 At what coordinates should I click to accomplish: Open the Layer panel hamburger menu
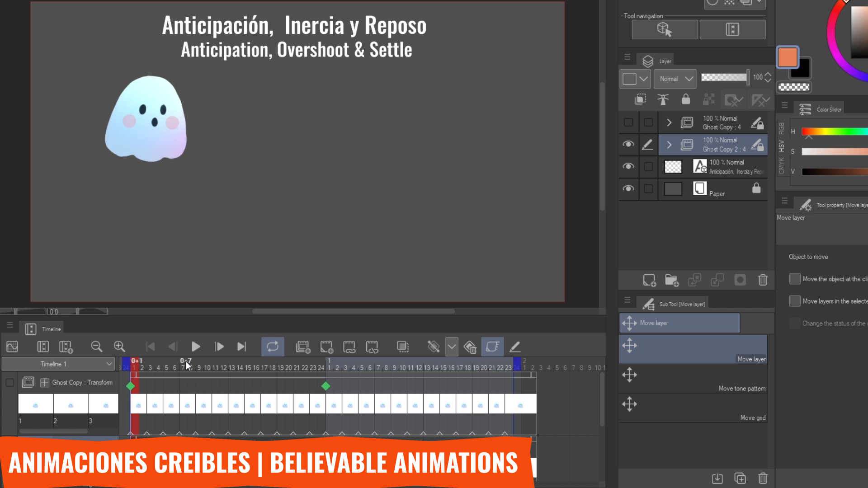click(627, 57)
